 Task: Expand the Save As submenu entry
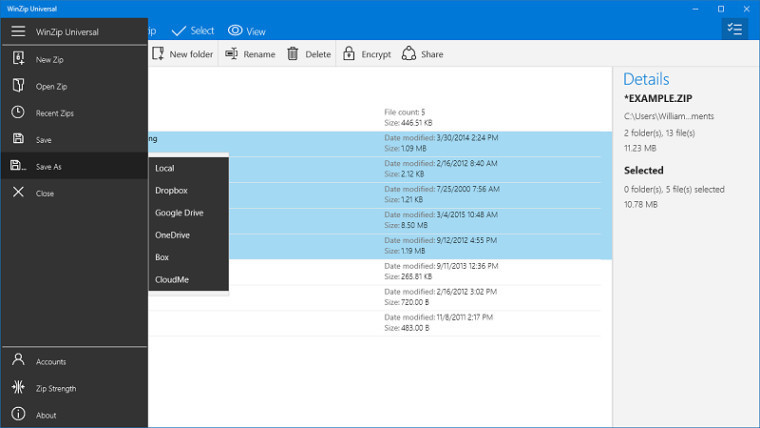pos(74,166)
